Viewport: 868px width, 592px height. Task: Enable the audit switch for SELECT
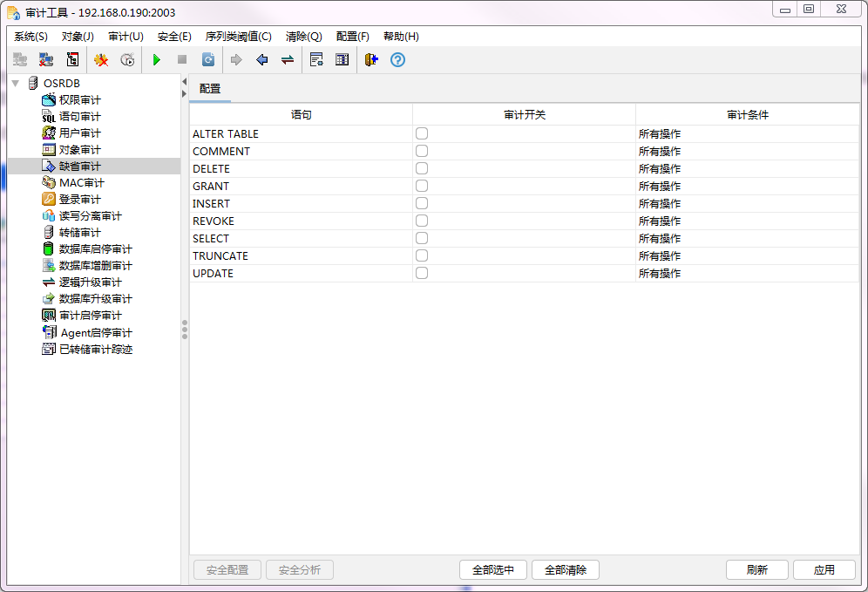tap(422, 237)
